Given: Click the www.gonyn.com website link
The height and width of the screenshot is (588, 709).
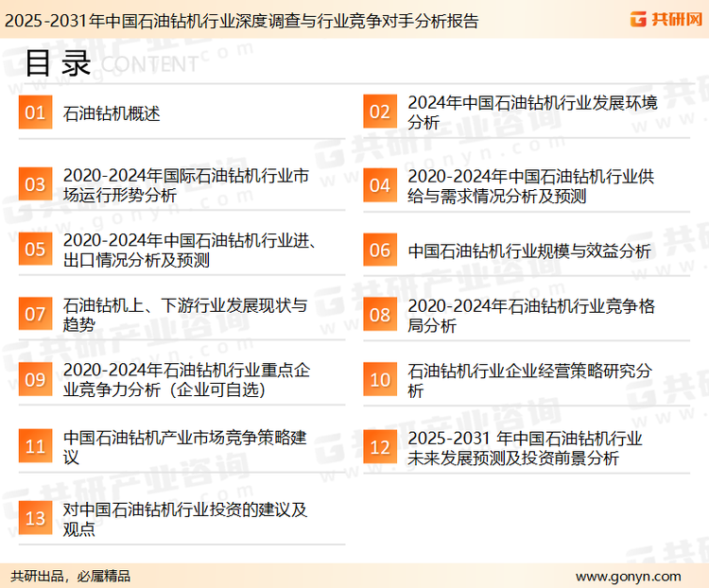Looking at the screenshot, I should pyautogui.click(x=628, y=576).
